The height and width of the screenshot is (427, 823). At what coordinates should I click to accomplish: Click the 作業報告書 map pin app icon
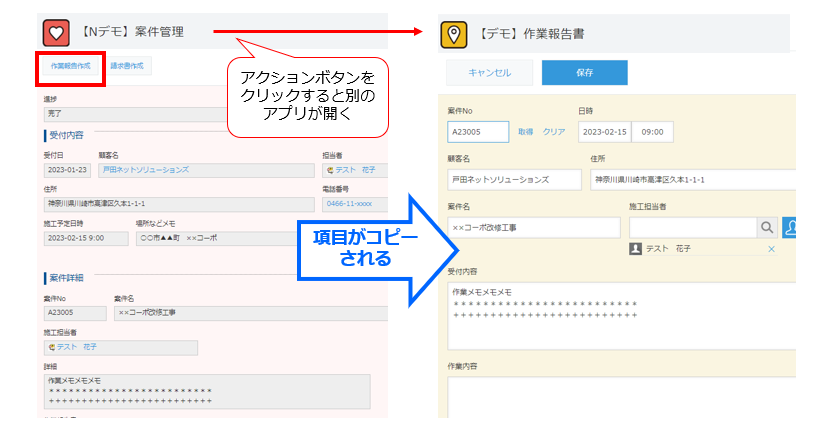[x=455, y=34]
